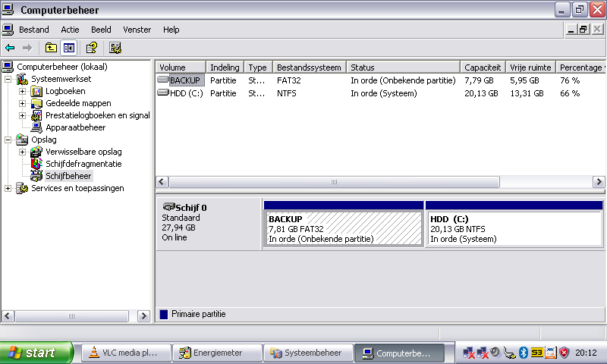Select Schijfbeheer tree label
607x364 pixels.
tap(68, 176)
